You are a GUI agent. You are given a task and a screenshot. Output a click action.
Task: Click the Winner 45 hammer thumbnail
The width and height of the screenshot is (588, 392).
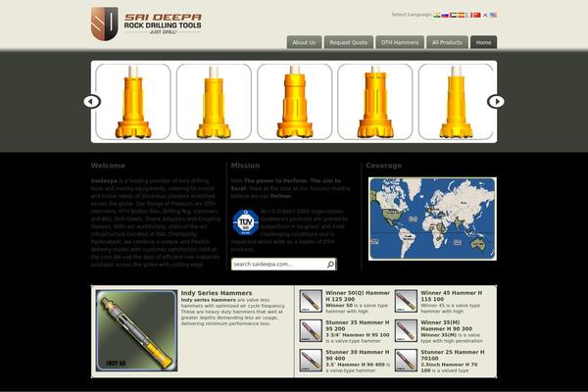pos(406,301)
